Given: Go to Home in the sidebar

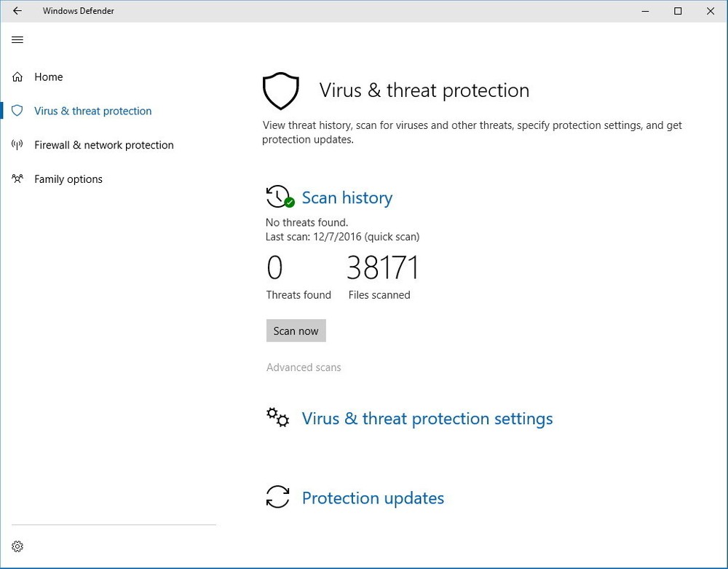Looking at the screenshot, I should pos(48,76).
